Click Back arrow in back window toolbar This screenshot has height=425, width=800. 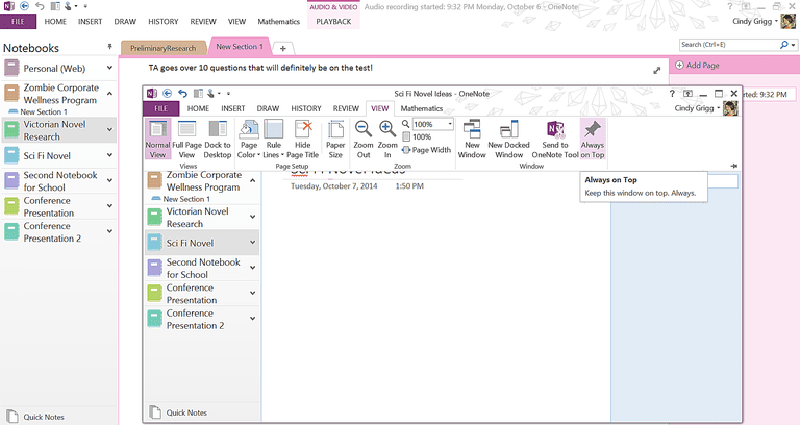click(24, 6)
